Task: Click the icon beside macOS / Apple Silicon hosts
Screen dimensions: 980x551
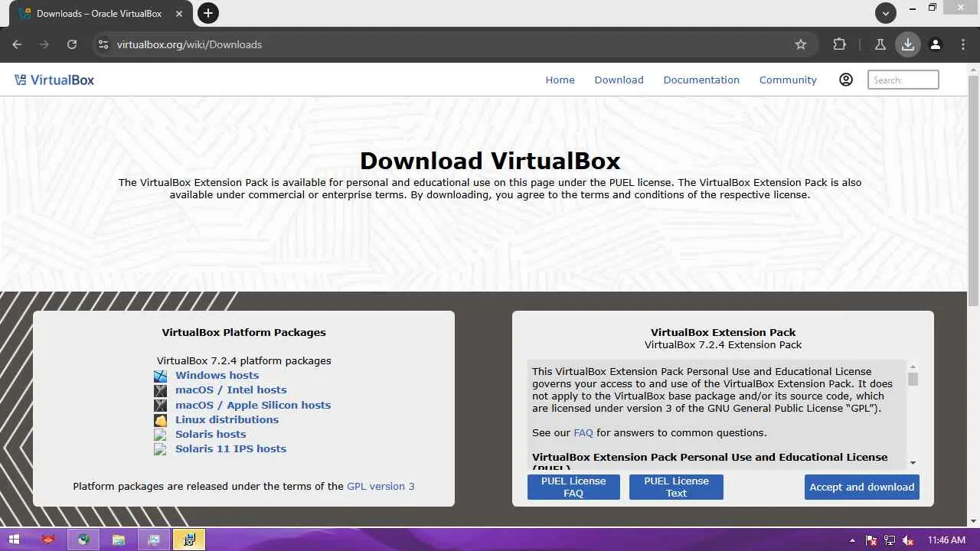Action: click(160, 406)
